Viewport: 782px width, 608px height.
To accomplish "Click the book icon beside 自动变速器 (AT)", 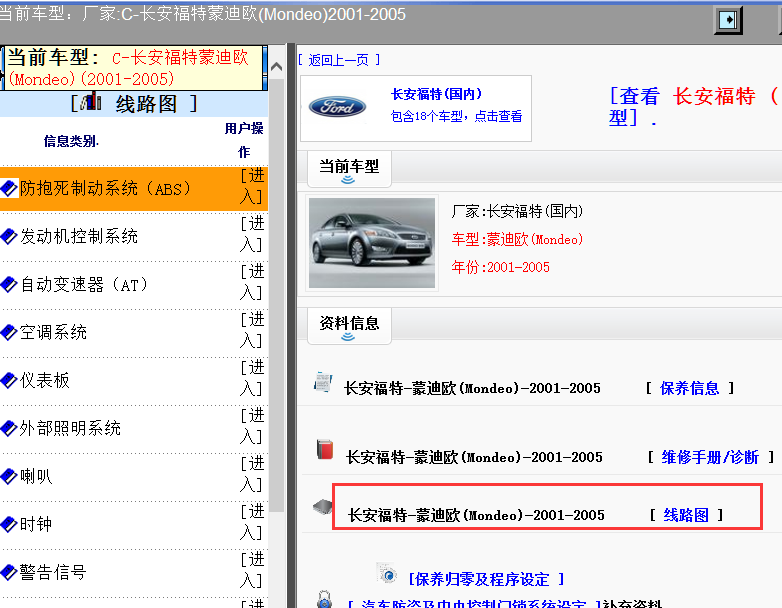I will (x=9, y=285).
